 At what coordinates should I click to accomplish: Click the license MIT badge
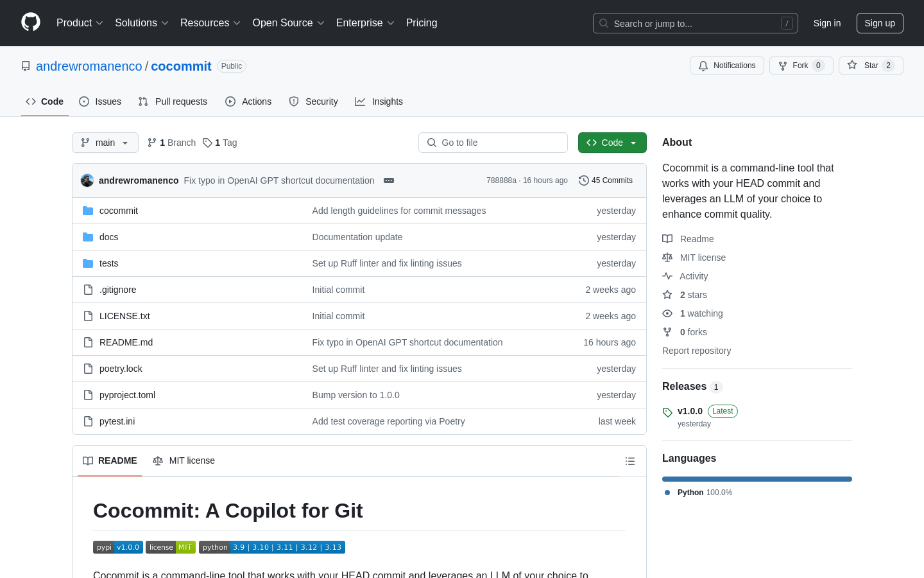[x=171, y=547]
